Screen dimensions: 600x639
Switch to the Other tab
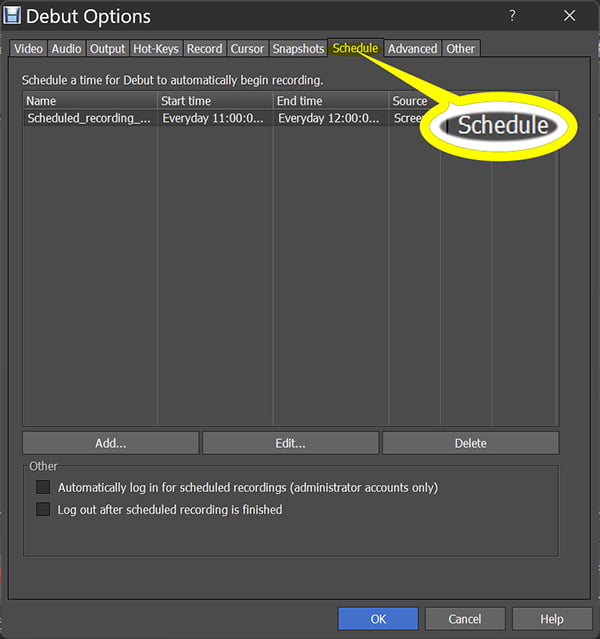coord(461,48)
